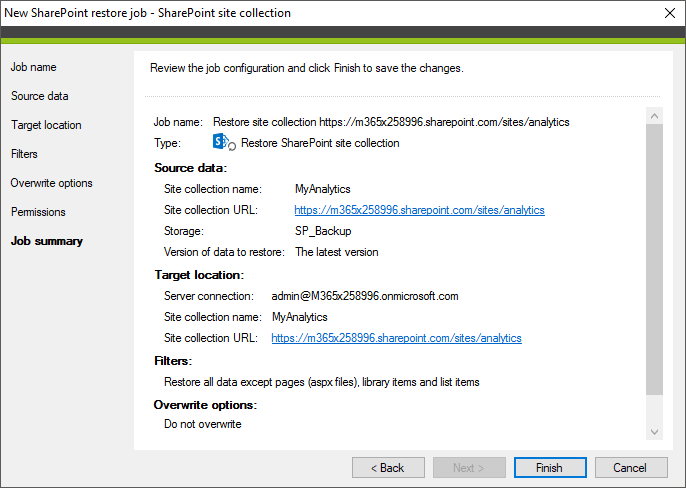The height and width of the screenshot is (488, 686).
Task: Click the 'Filters:' section heading
Action: pos(173,361)
